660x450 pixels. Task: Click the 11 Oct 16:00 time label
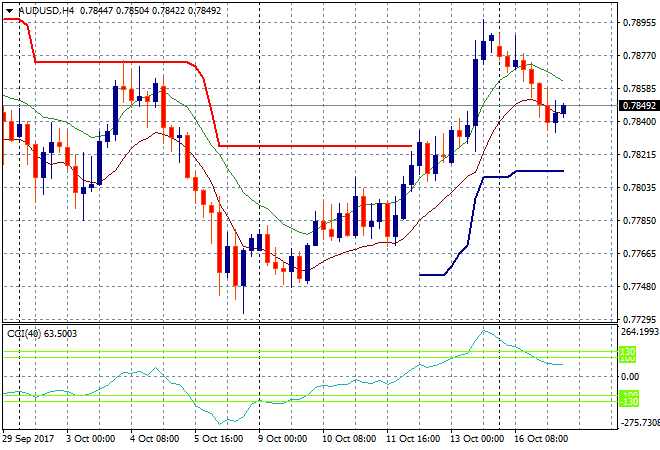click(413, 439)
